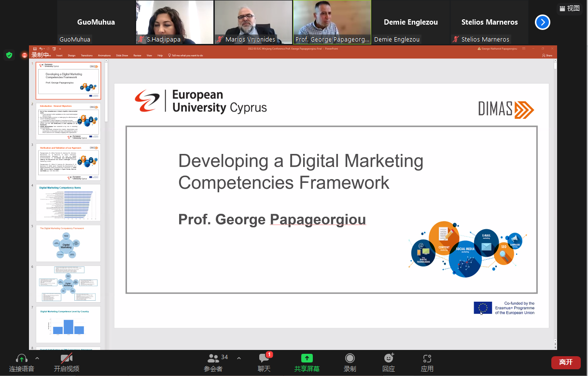Click S.Hadjipapa participant video tile
The height and width of the screenshot is (376, 588).
point(174,22)
